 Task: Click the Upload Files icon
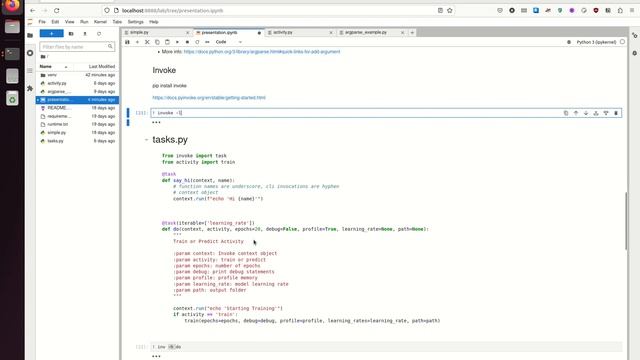point(85,33)
